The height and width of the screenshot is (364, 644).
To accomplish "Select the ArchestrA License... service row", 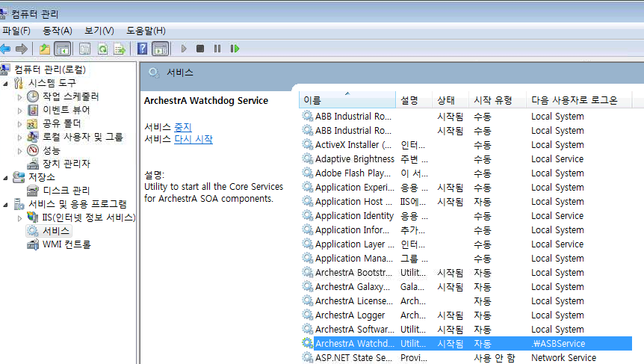I will pyautogui.click(x=466, y=301).
